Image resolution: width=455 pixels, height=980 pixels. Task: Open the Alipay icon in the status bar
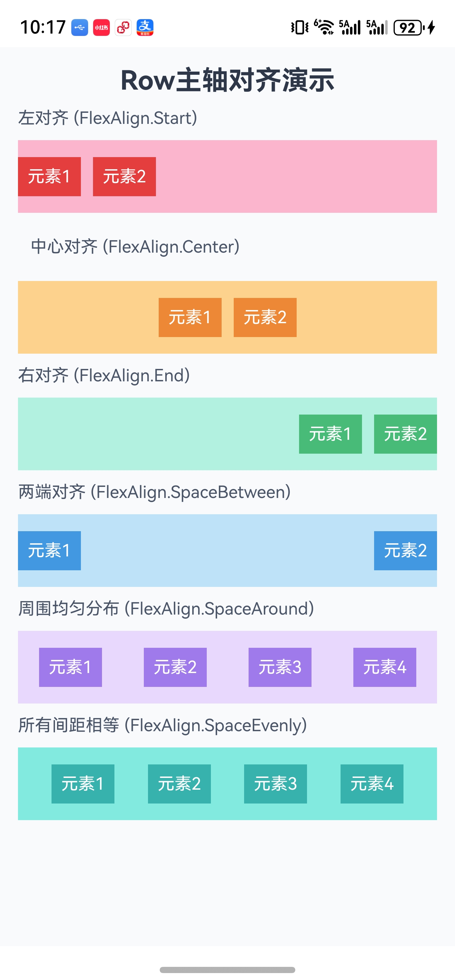point(146,27)
